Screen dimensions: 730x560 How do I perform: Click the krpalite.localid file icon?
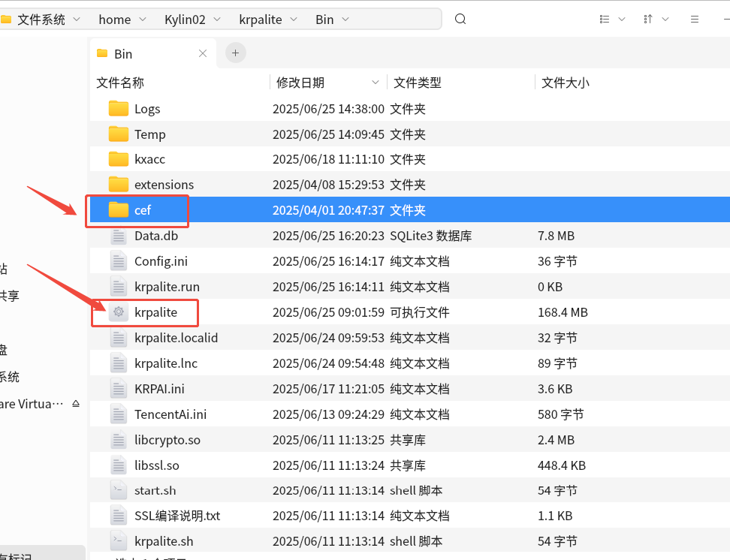pos(118,338)
